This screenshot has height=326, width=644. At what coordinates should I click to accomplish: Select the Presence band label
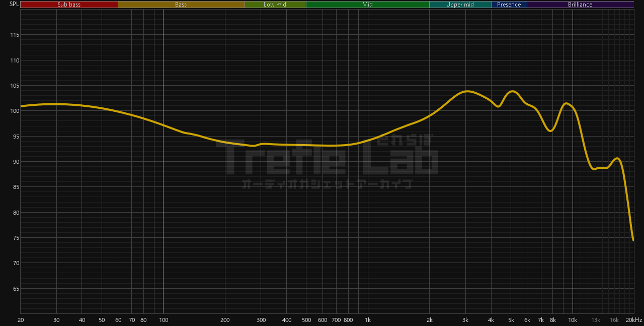[509, 5]
